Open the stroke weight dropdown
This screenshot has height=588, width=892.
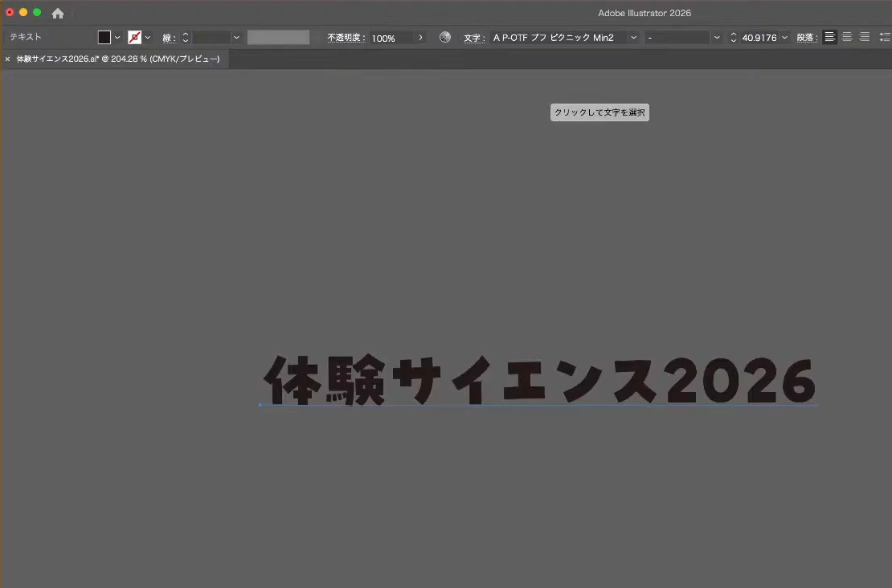236,38
